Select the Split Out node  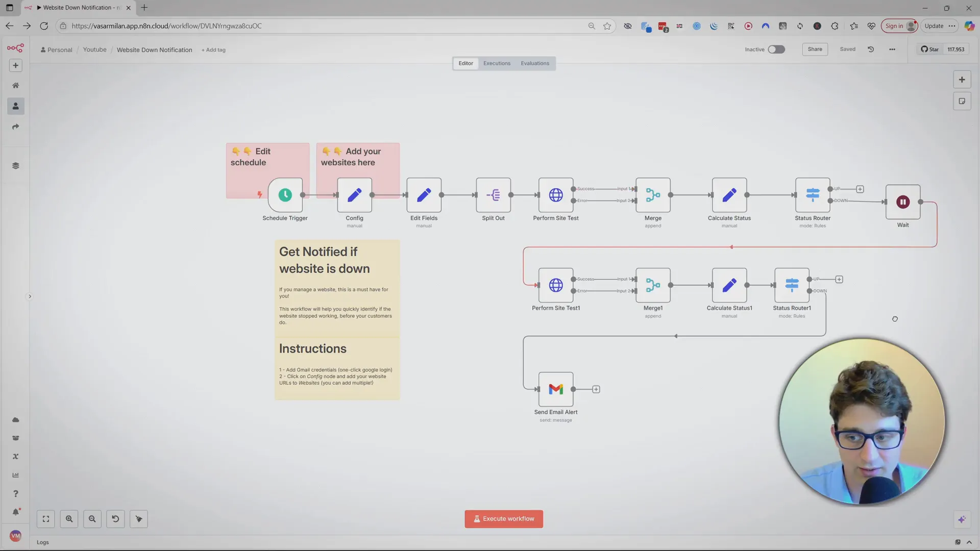click(x=493, y=195)
